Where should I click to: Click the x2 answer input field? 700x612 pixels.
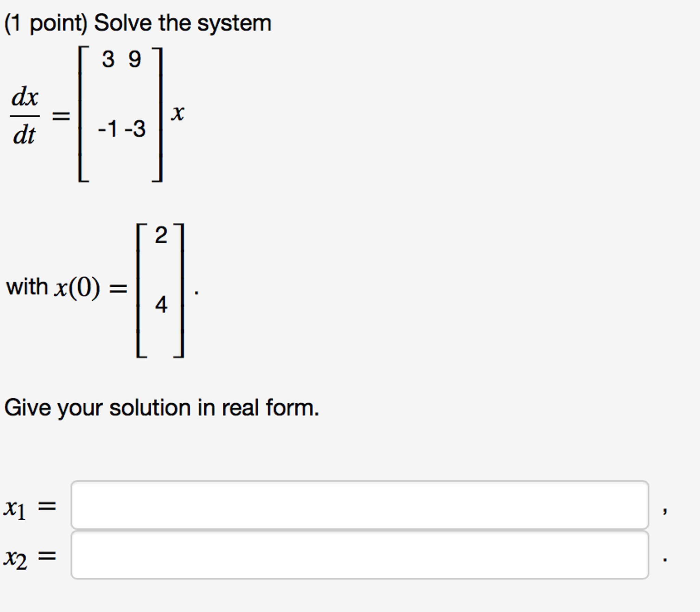359,555
